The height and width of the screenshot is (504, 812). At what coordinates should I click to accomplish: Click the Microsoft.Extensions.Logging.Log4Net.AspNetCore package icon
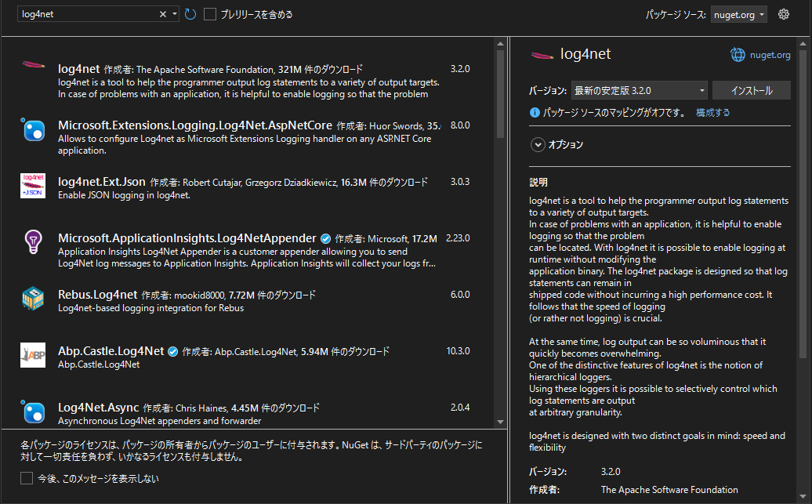[33, 129]
